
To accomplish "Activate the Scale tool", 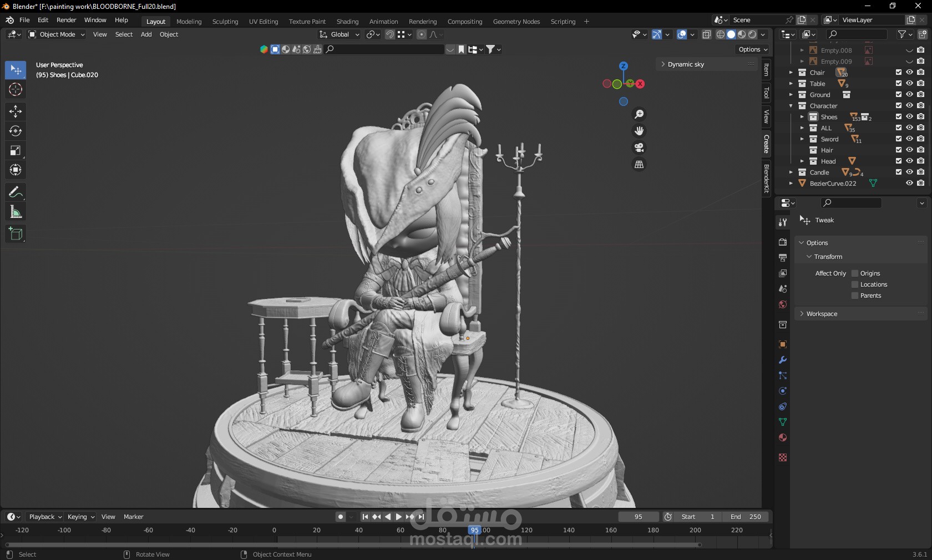I will click(16, 150).
